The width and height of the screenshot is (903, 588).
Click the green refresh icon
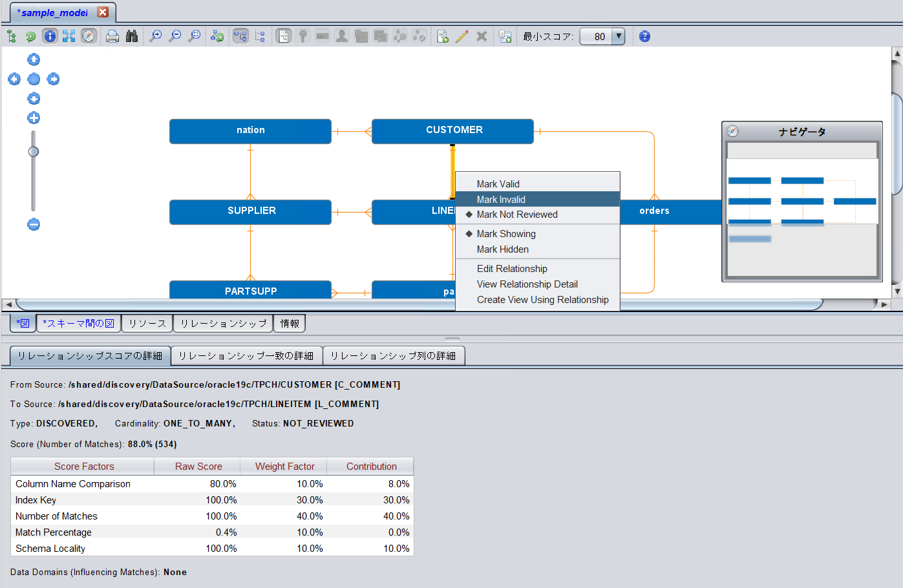[30, 36]
